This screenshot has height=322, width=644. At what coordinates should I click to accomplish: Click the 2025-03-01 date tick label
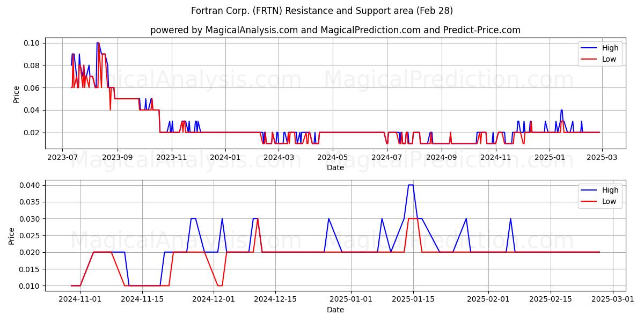tap(612, 299)
